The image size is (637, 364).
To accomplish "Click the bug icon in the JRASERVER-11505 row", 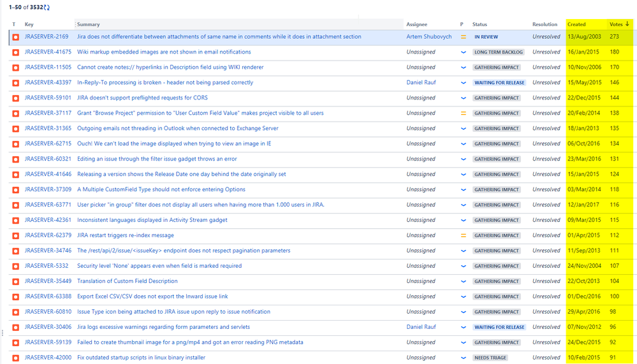I will (x=15, y=68).
